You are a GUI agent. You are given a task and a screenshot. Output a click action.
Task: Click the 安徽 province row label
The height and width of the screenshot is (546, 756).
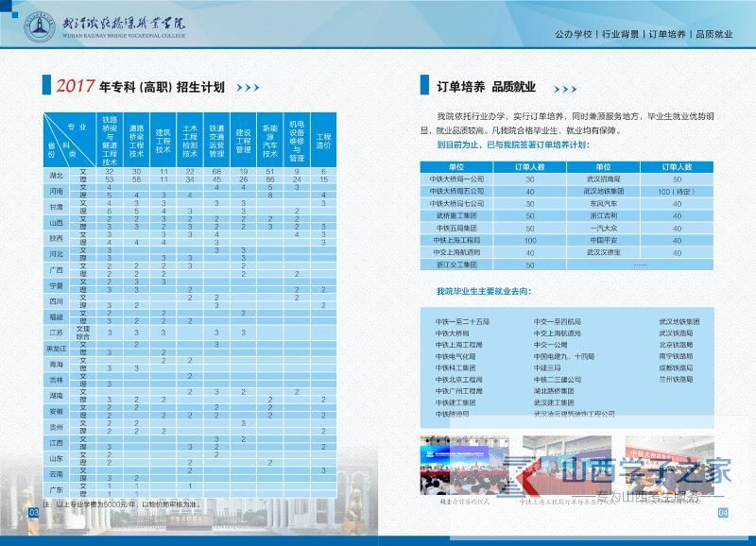(x=57, y=411)
